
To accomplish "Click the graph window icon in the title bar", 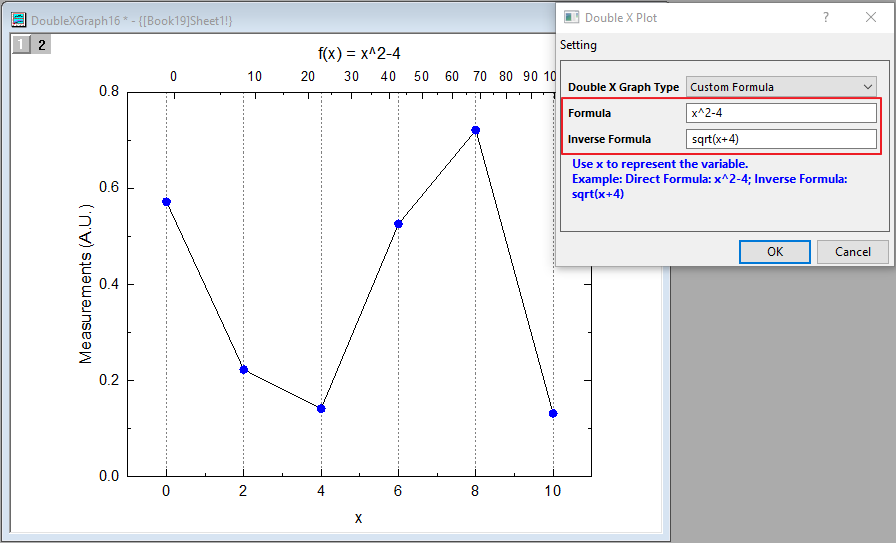I will point(19,20).
